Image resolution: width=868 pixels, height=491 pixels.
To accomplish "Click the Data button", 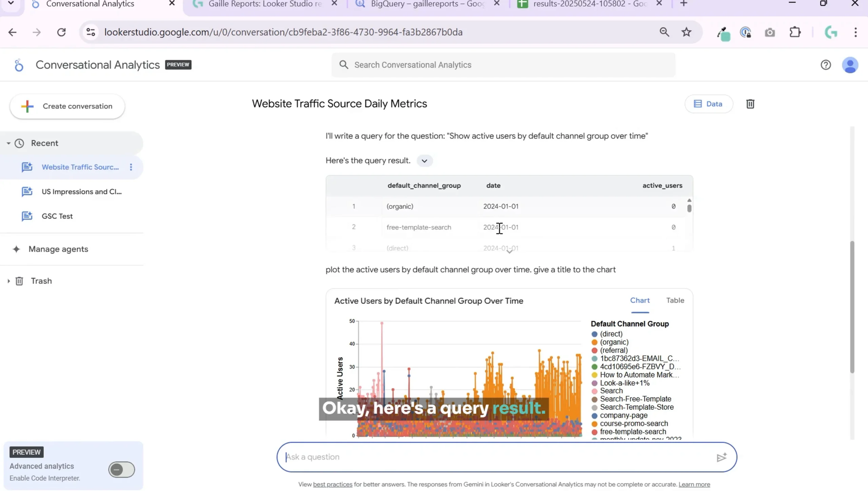I will [709, 104].
